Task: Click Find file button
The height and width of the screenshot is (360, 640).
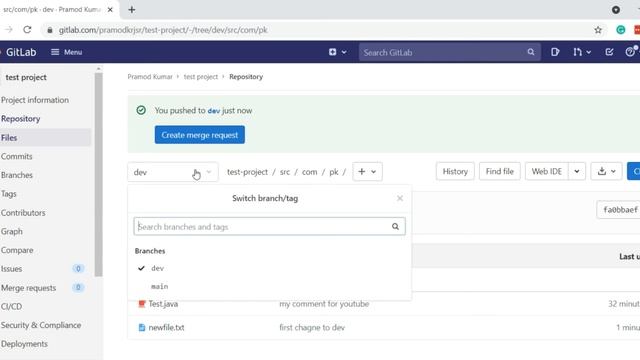Action: point(500,171)
